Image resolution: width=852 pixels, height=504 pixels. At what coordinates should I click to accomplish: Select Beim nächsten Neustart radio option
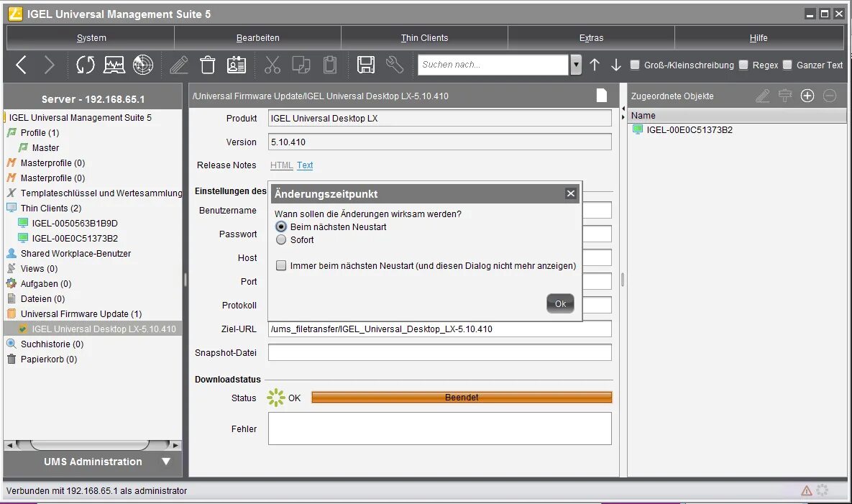(281, 226)
